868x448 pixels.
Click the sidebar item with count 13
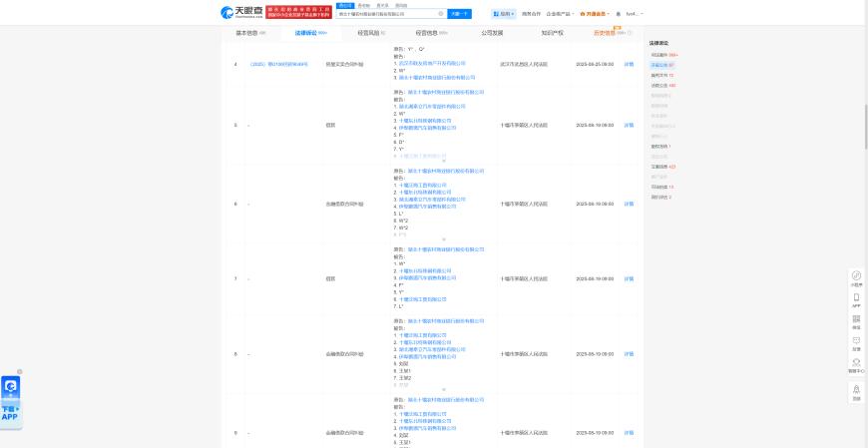pos(661,188)
